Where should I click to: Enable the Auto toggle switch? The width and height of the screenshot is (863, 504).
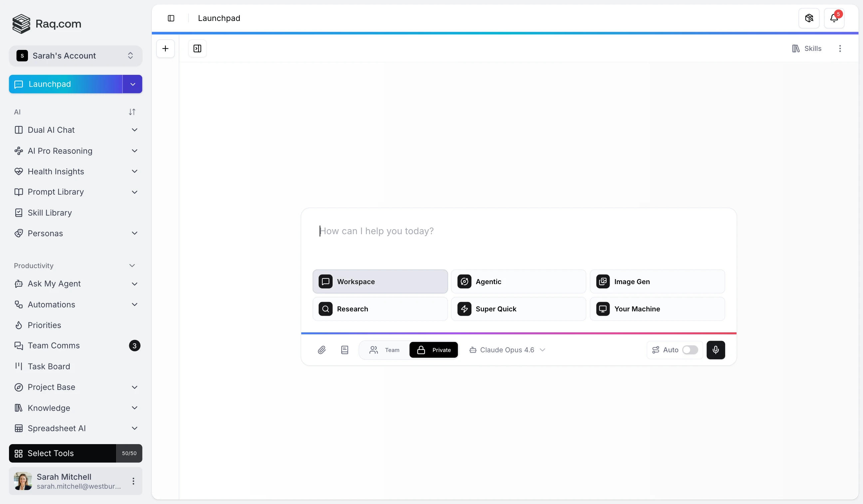[x=690, y=350]
